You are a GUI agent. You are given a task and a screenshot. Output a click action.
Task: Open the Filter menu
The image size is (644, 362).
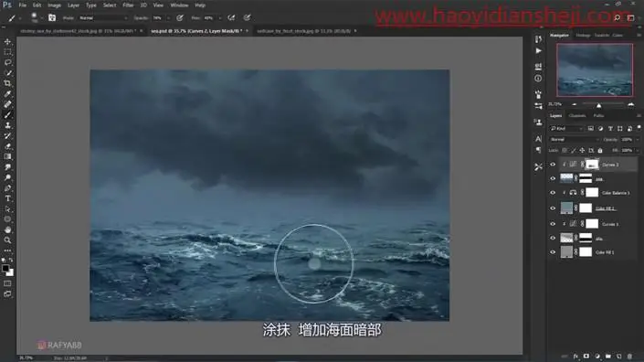coord(128,5)
